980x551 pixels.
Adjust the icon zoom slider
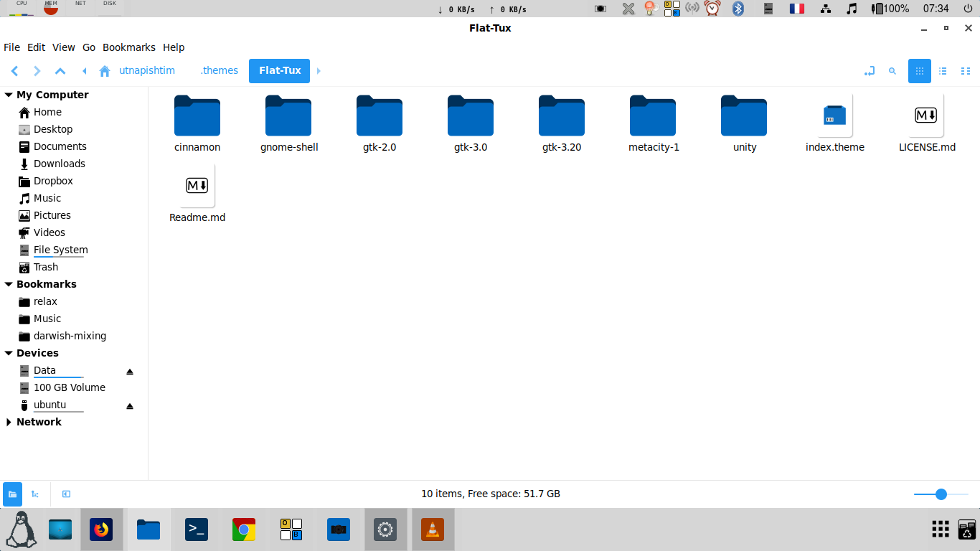click(941, 494)
